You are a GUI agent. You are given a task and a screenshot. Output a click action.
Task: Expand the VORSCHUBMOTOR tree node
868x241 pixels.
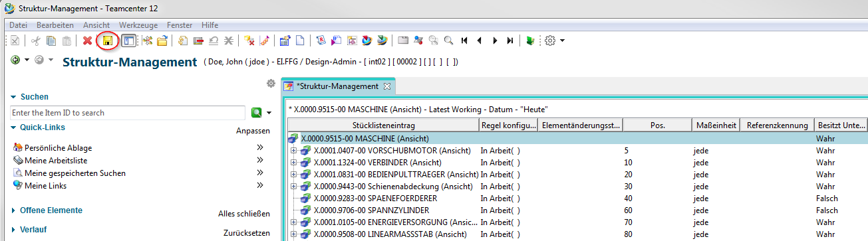[x=293, y=151]
